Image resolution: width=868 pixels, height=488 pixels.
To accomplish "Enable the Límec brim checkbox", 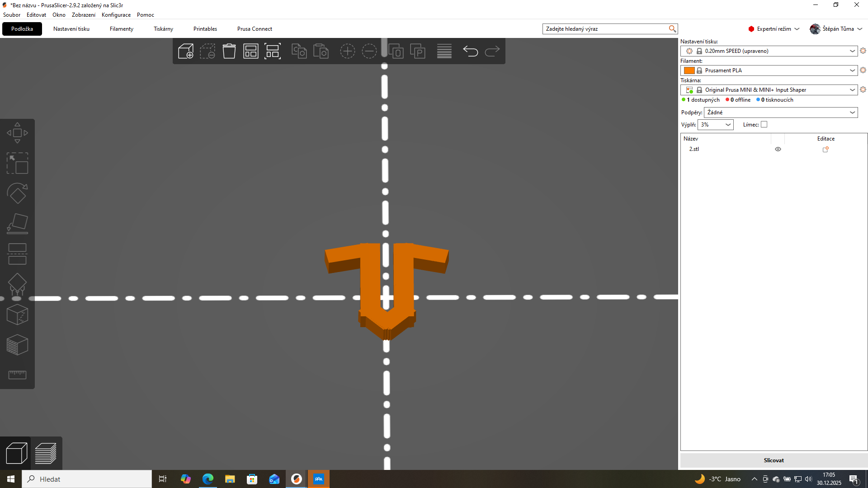I will [764, 125].
